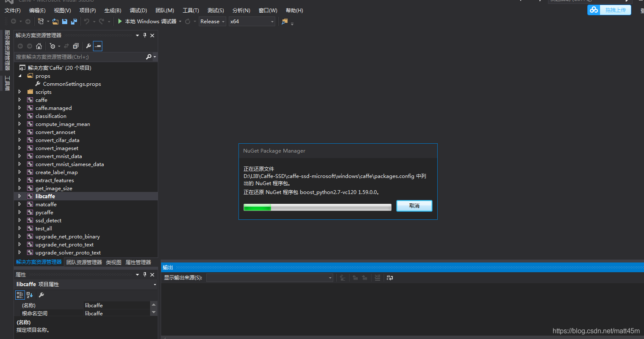Click the Redo arrow icon
The width and height of the screenshot is (644, 339).
(x=101, y=21)
